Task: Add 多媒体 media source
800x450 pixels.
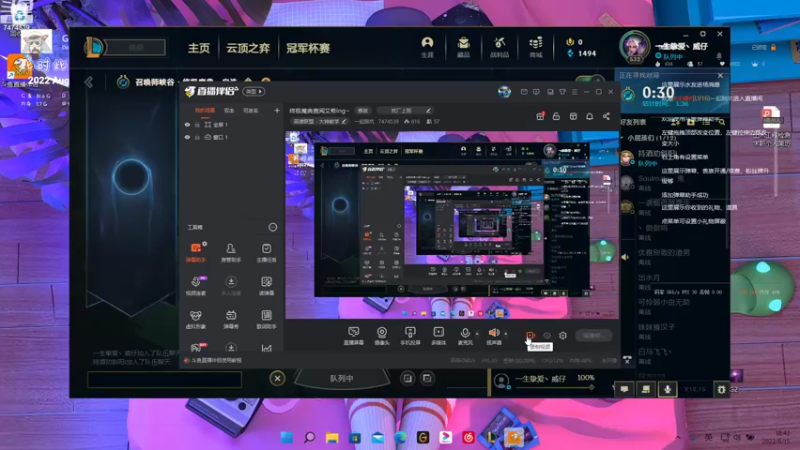Action: pyautogui.click(x=438, y=336)
